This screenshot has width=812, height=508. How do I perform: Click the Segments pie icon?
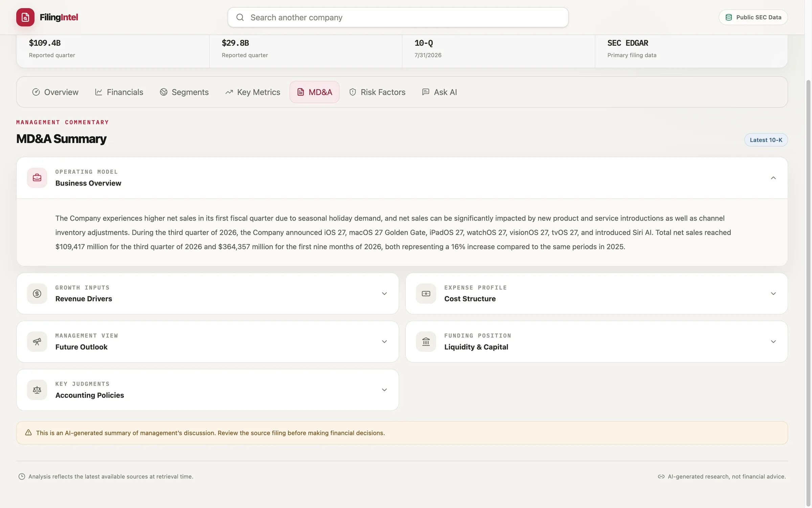164,92
